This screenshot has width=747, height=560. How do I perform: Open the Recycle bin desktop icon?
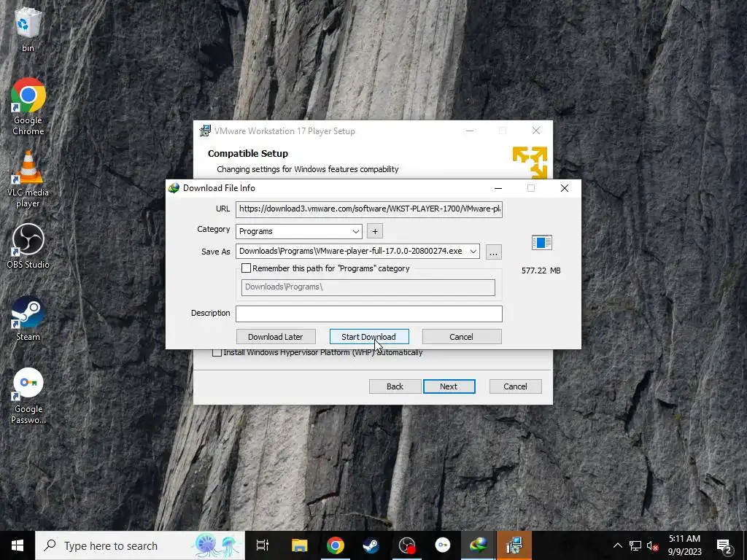[28, 29]
